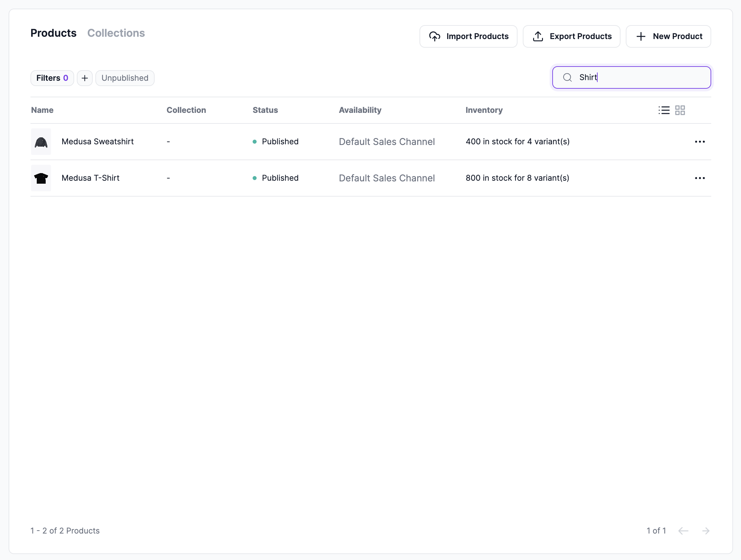Go to previous page arrow
The height and width of the screenshot is (560, 741).
pos(683,531)
